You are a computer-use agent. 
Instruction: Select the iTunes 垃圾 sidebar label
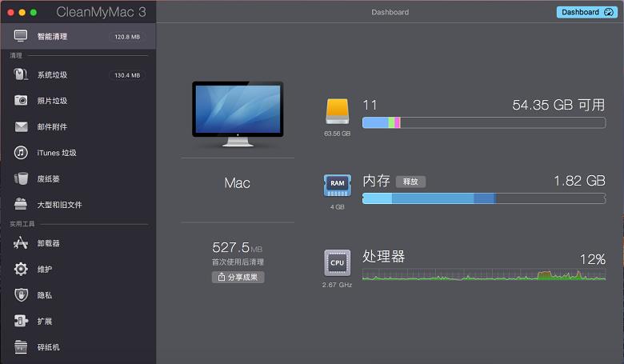pos(57,153)
